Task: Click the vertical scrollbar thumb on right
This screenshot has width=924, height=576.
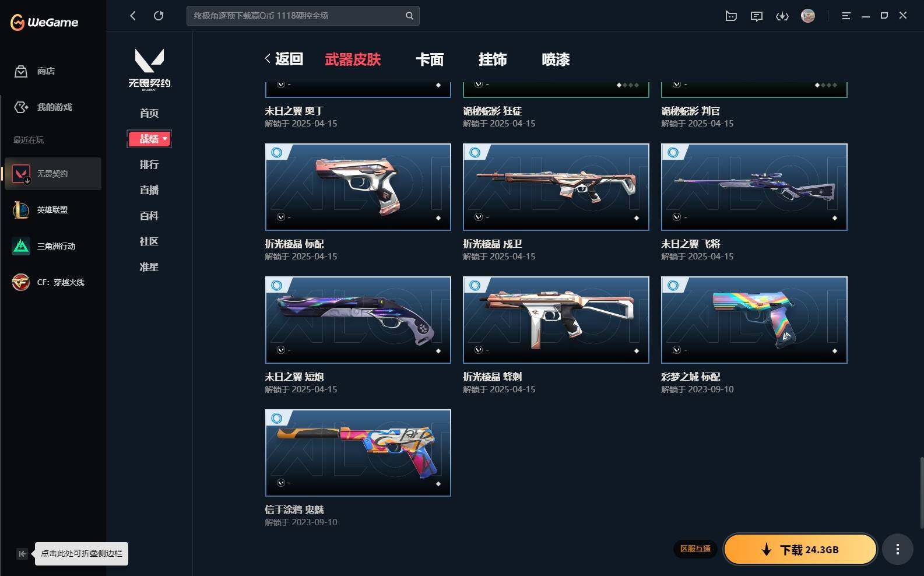Action: pyautogui.click(x=922, y=493)
